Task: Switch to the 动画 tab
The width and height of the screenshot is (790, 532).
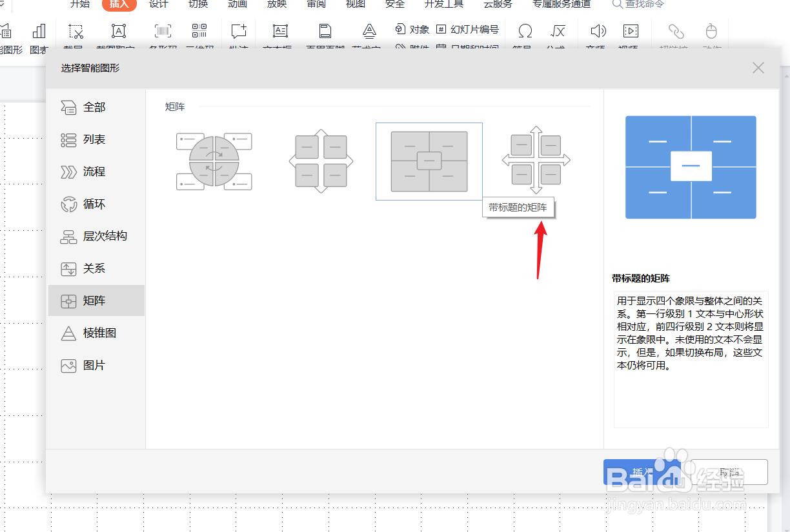Action: point(238,4)
